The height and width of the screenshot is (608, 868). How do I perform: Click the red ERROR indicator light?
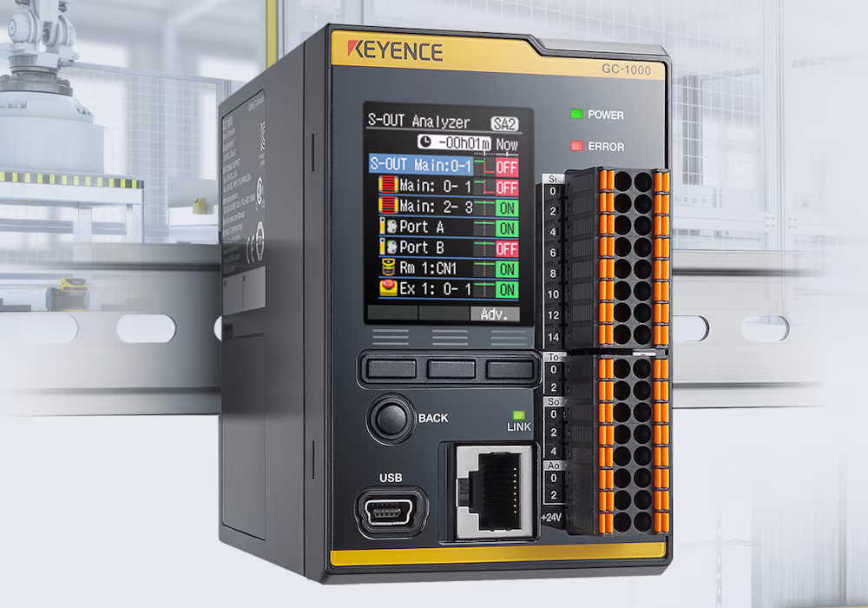tap(576, 146)
